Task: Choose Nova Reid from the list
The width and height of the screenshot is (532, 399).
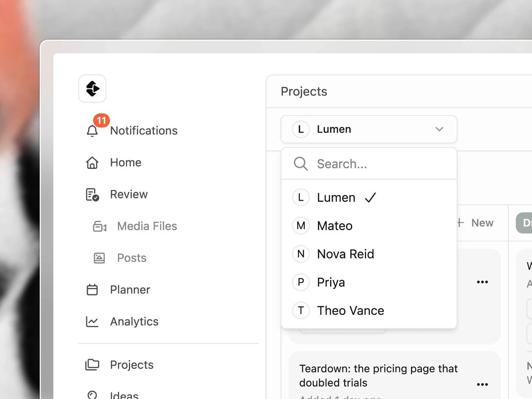Action: pos(369,254)
